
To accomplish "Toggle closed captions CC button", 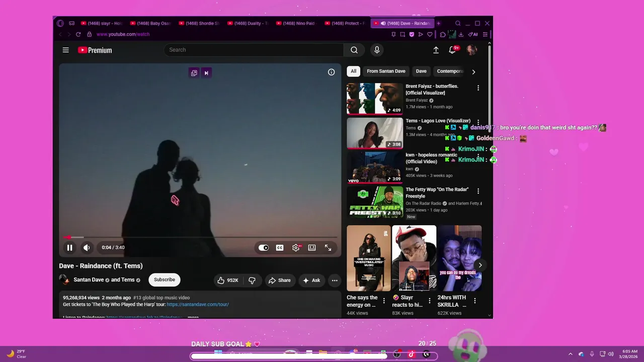I will coord(280,247).
